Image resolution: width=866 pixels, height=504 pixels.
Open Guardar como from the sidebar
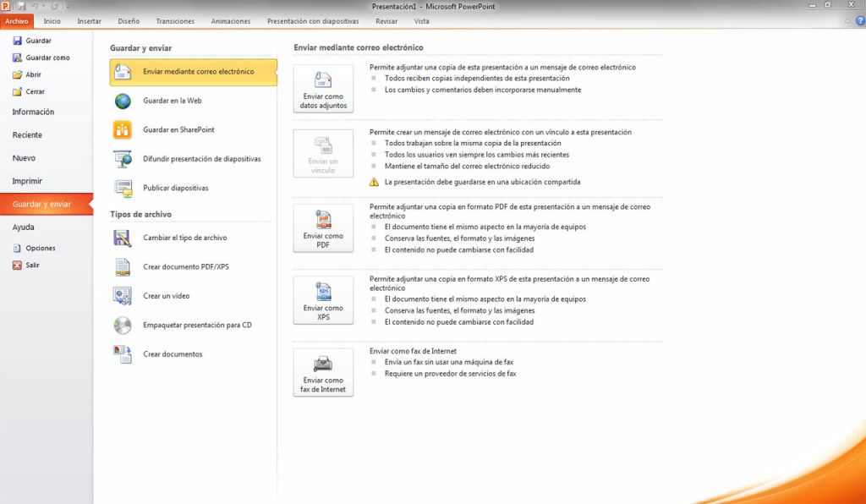coord(41,58)
